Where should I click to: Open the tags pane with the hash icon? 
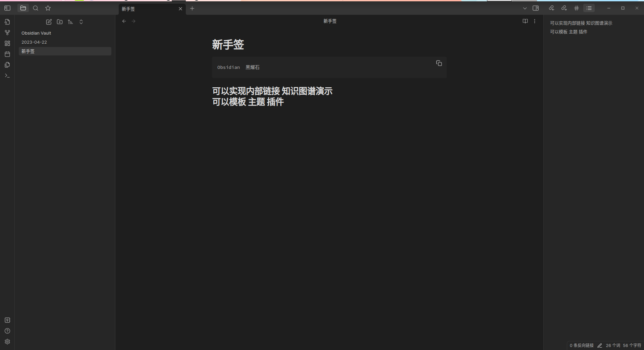576,8
